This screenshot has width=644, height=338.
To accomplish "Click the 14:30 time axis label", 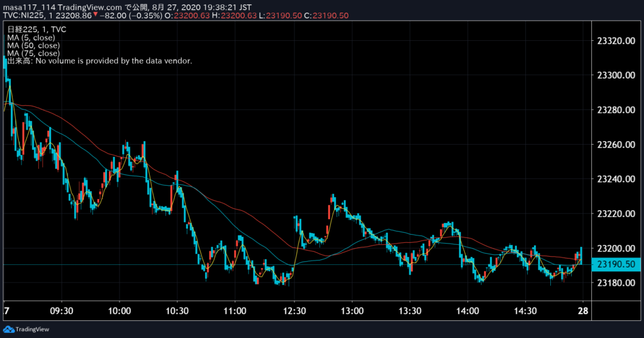I will tap(525, 311).
